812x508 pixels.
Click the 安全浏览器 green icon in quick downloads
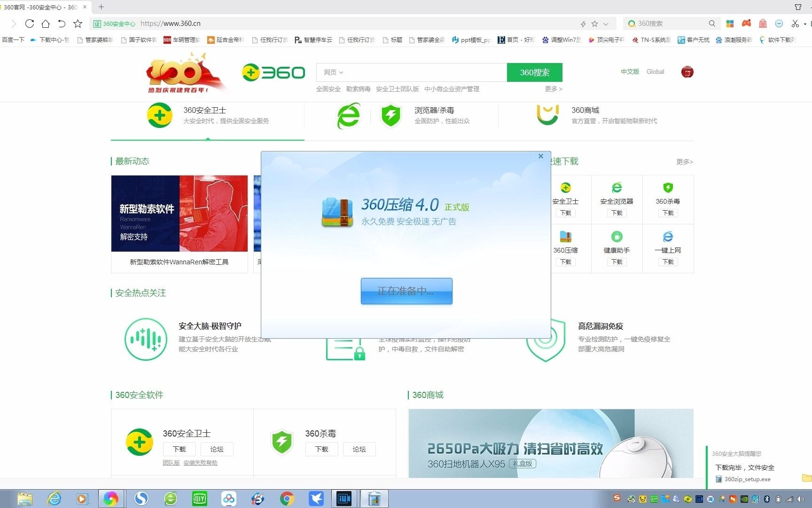point(617,188)
